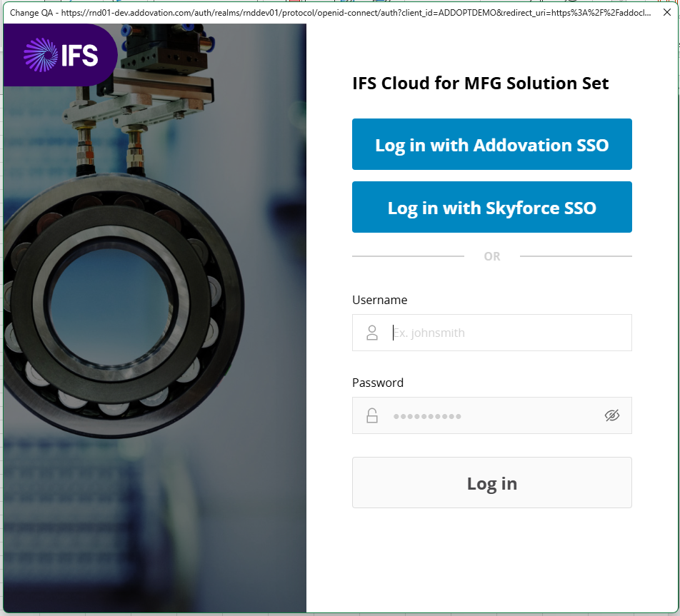Toggle password visibility with the eye icon
The width and height of the screenshot is (680, 616).
(x=611, y=415)
